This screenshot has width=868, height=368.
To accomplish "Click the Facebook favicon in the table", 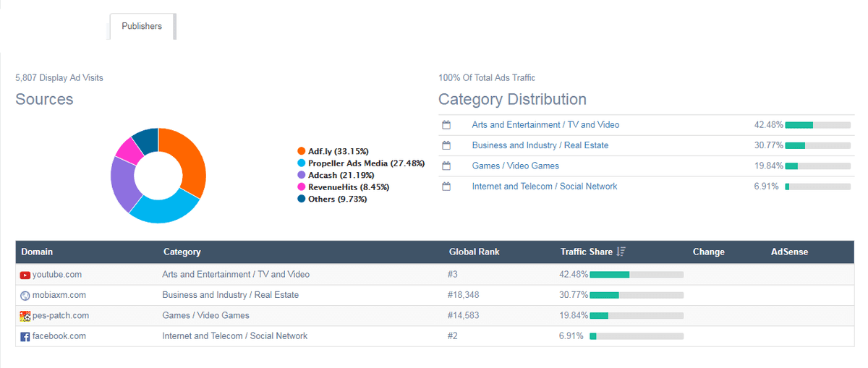I will (25, 336).
